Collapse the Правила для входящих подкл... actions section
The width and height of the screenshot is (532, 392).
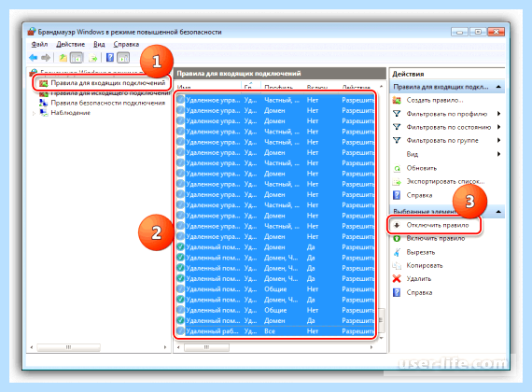498,87
